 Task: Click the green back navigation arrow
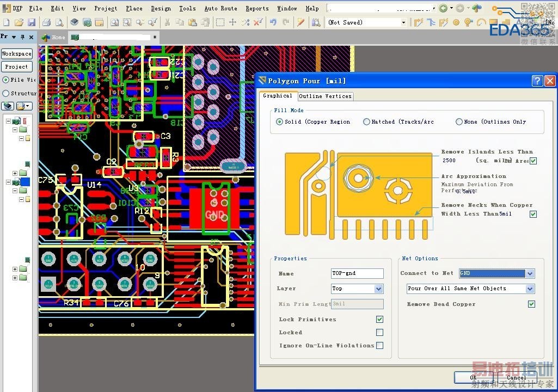(x=443, y=8)
